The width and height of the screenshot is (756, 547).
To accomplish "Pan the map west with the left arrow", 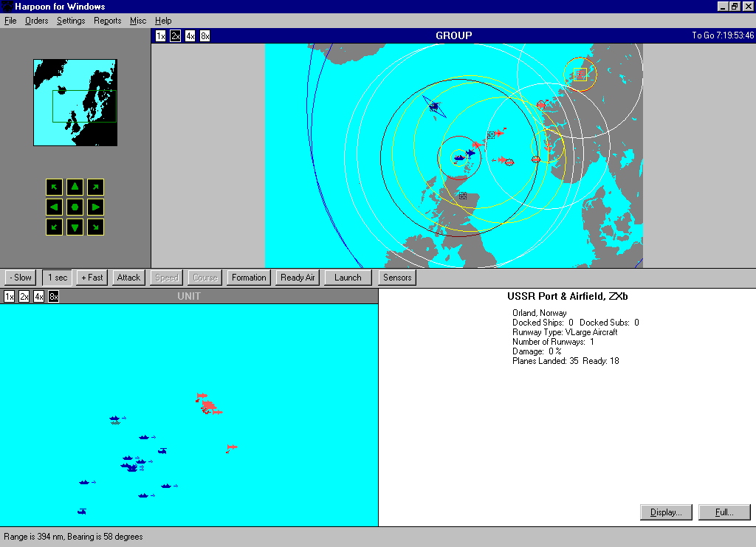I will [x=54, y=207].
